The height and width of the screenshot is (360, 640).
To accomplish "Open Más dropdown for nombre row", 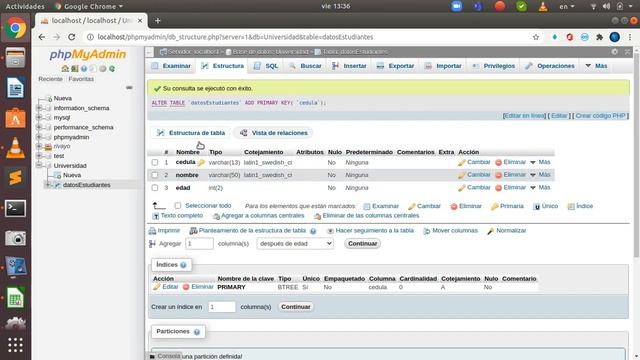I will click(540, 175).
